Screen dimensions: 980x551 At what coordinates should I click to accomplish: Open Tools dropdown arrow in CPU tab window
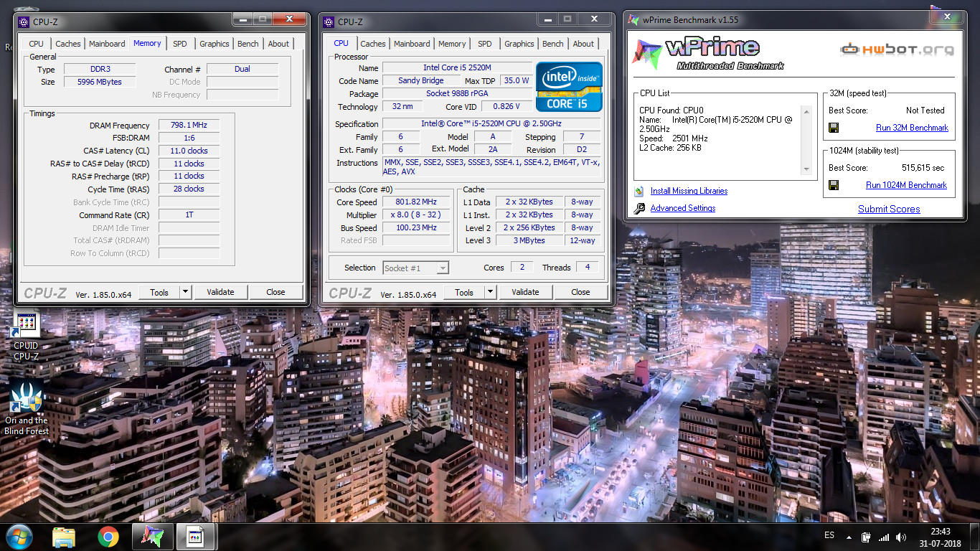click(x=491, y=292)
